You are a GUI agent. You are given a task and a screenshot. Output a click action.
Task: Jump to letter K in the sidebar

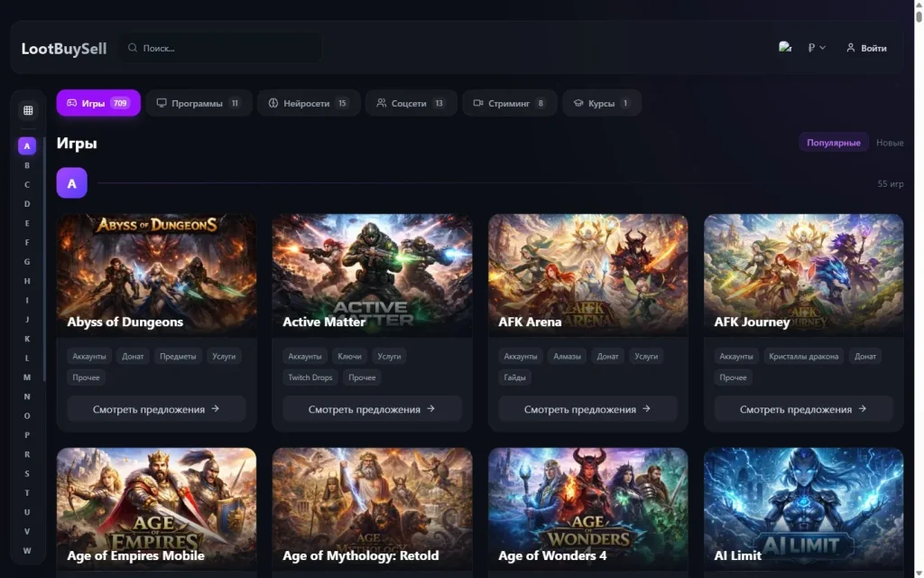[x=27, y=339]
